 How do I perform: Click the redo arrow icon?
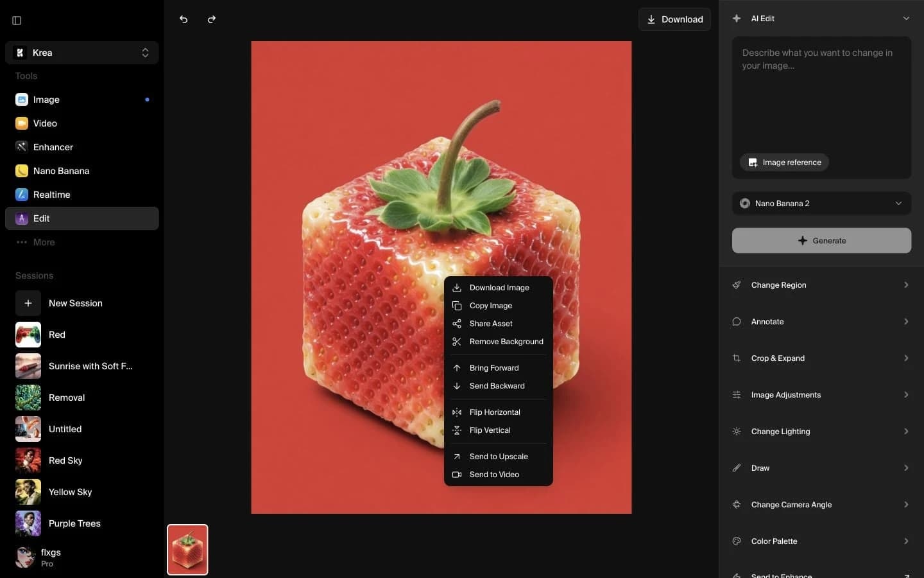point(212,19)
